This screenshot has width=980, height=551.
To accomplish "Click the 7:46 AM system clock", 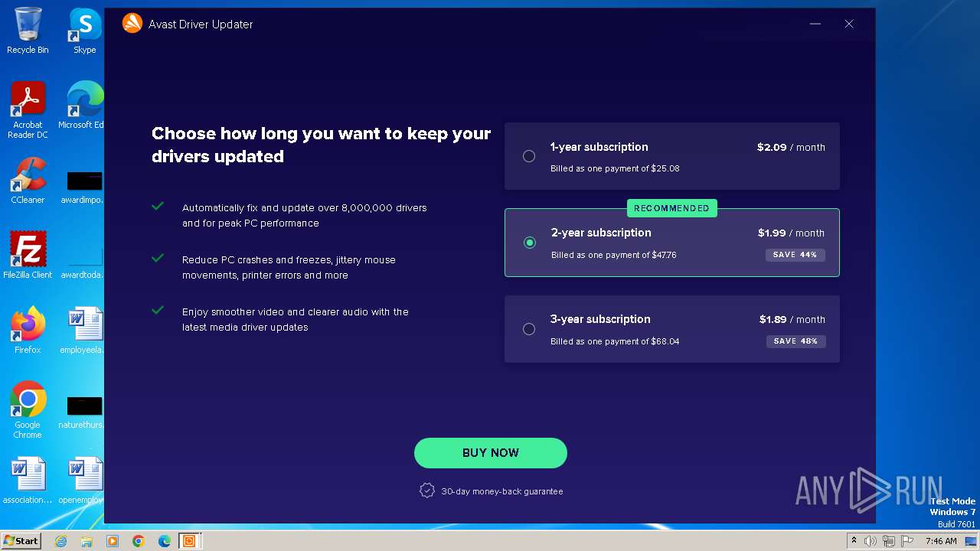I will pyautogui.click(x=941, y=541).
